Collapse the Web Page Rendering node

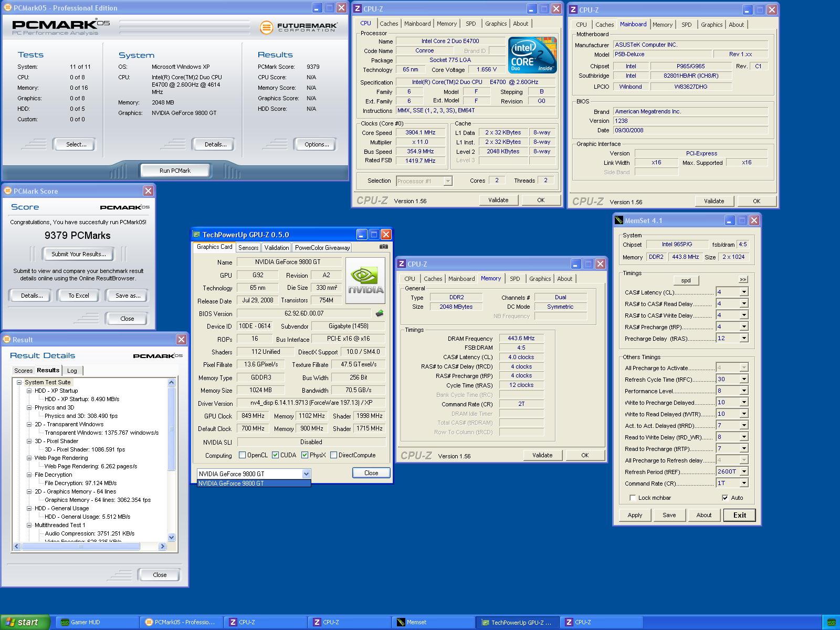coord(29,458)
